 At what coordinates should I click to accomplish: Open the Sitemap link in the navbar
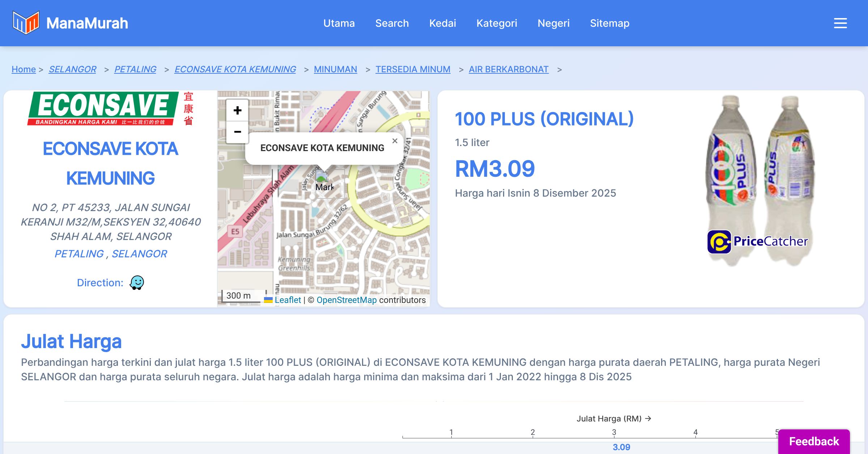[609, 23]
